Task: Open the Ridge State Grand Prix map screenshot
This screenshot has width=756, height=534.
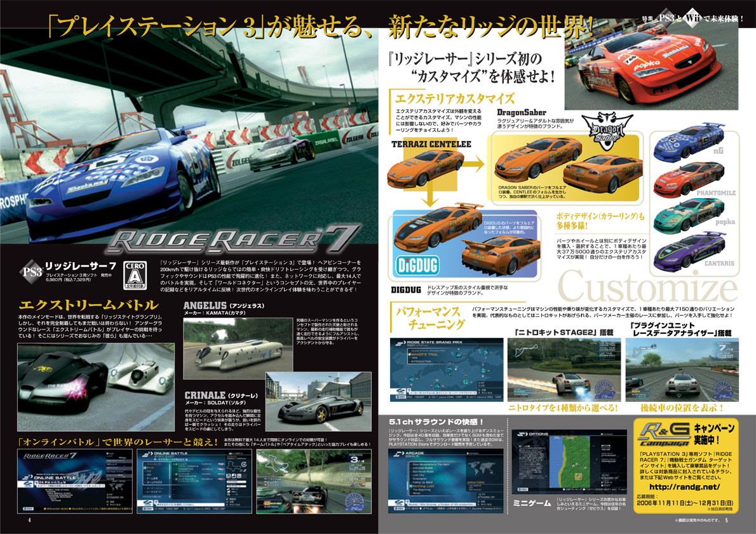Action: click(x=447, y=369)
